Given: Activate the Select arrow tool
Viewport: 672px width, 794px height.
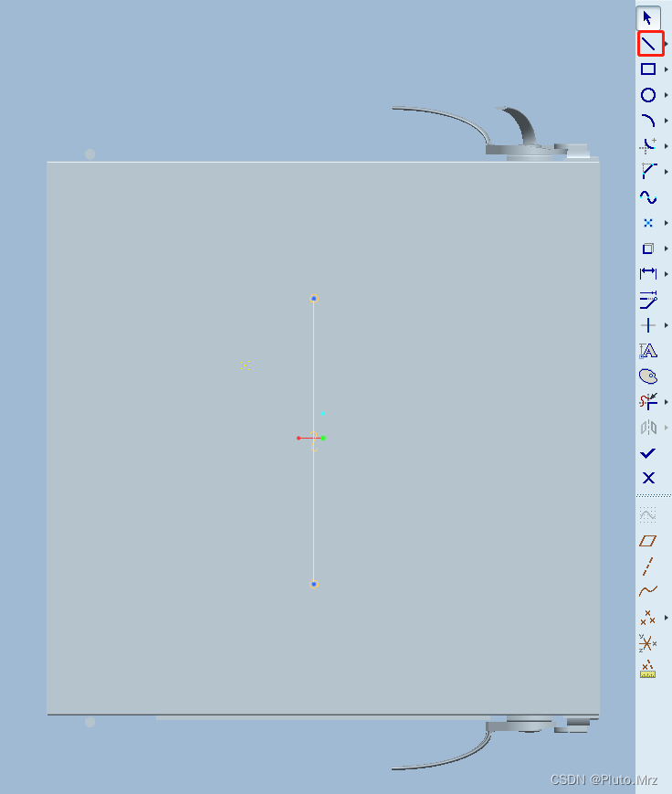Looking at the screenshot, I should point(647,18).
